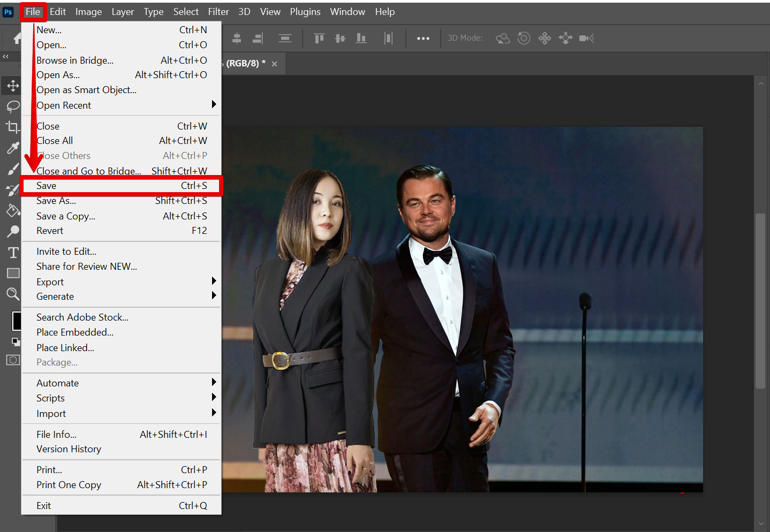Select the Lasso tool
This screenshot has width=770, height=532.
(13, 107)
